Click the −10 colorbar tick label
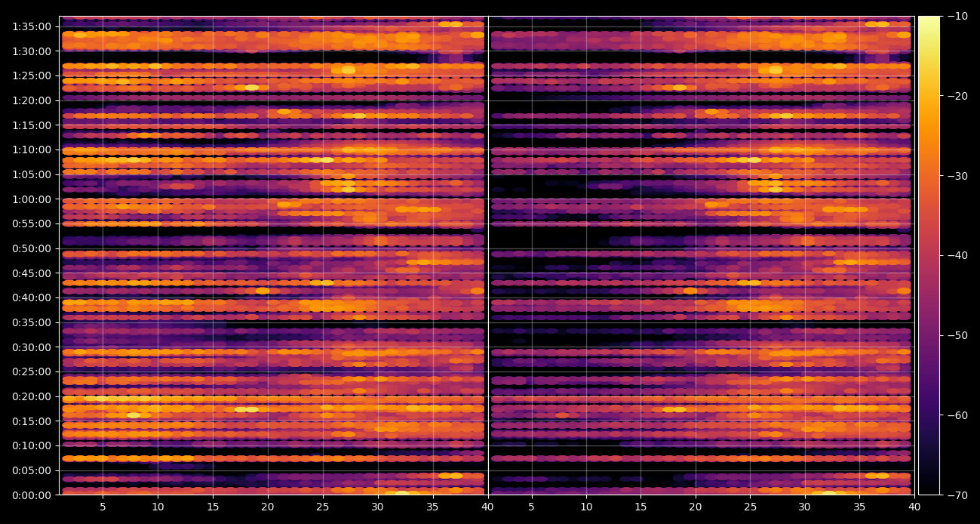This screenshot has width=980, height=524. [957, 16]
